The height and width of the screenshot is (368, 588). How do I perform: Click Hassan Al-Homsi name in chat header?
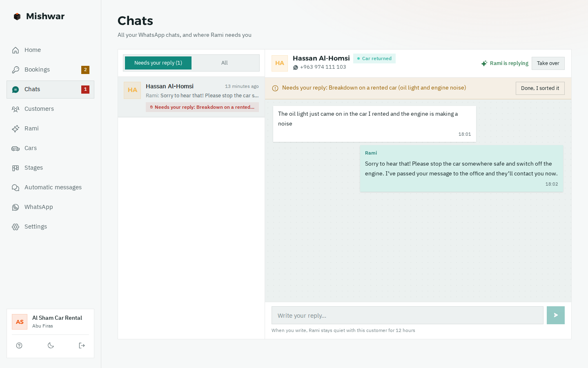pos(321,58)
